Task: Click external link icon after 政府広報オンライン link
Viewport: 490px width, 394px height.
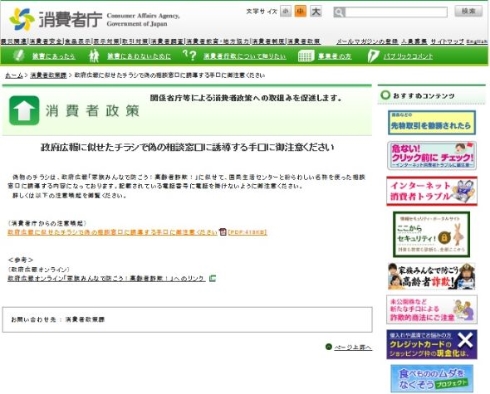Action: click(212, 278)
